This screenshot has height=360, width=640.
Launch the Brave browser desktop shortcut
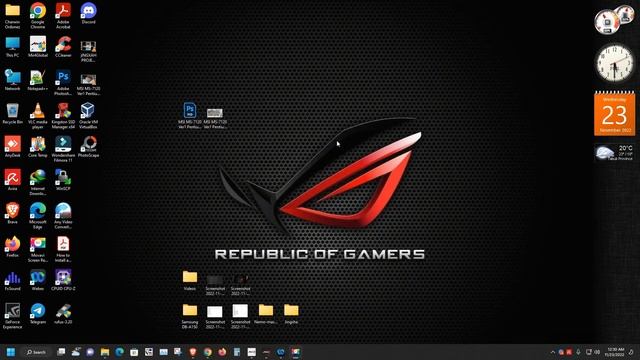pos(12,213)
